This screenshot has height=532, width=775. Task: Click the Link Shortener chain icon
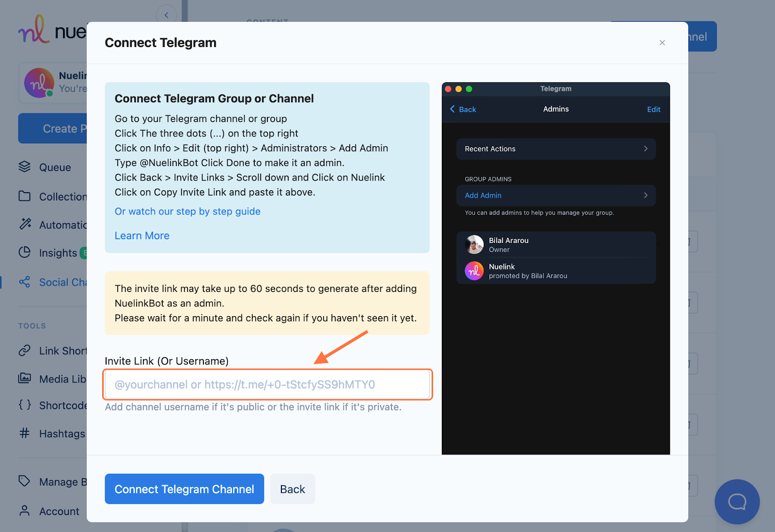coord(24,350)
